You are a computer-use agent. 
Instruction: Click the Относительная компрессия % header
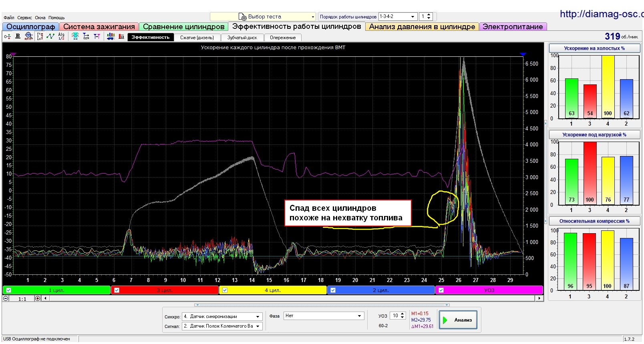tap(594, 221)
